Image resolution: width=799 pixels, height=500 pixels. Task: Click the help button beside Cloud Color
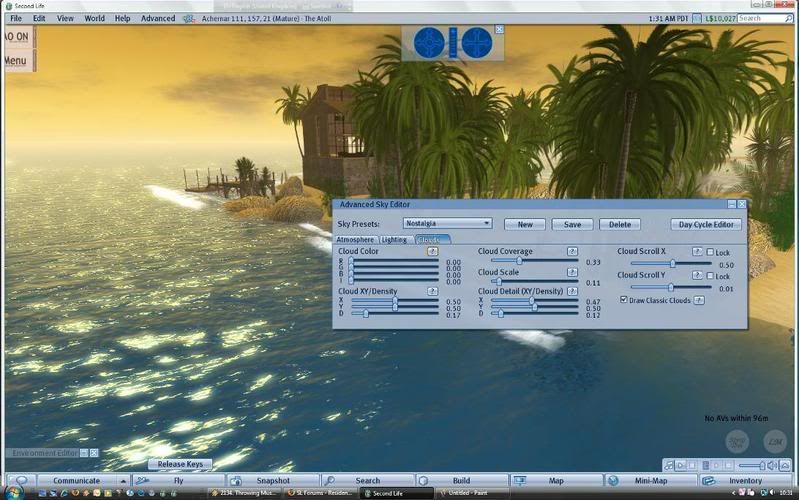433,252
